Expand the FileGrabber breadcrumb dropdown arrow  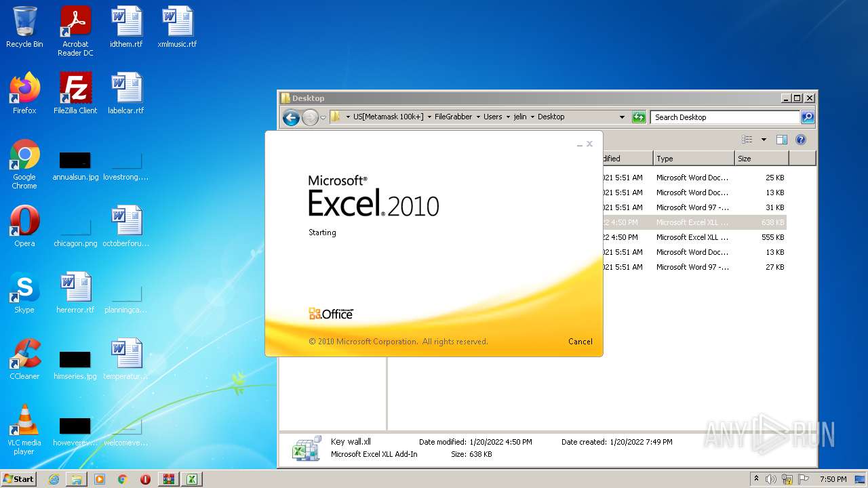coord(478,117)
